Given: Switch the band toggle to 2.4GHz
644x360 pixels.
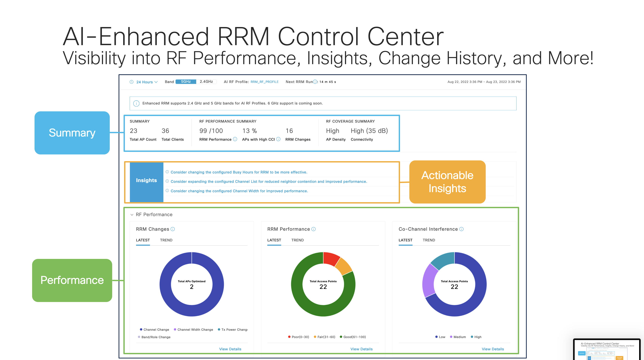Looking at the screenshot, I should pos(206,82).
